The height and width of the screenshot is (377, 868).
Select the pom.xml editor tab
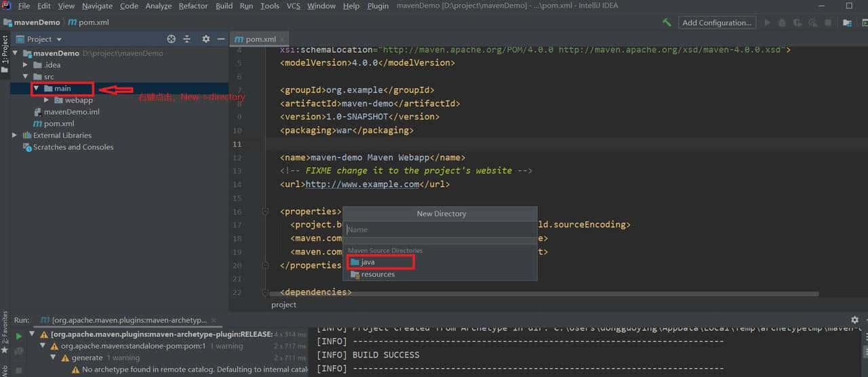pos(260,39)
